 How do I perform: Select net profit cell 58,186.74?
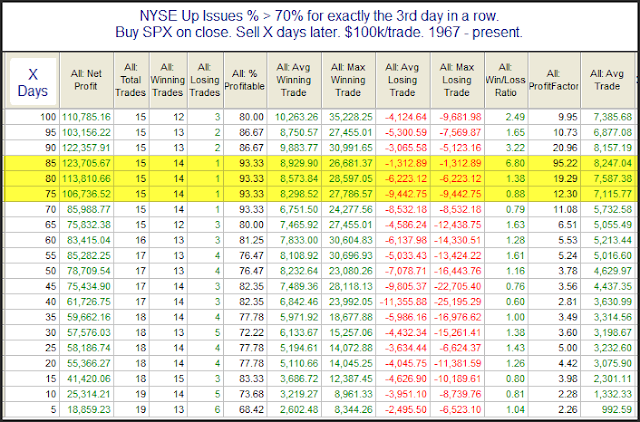pos(88,348)
